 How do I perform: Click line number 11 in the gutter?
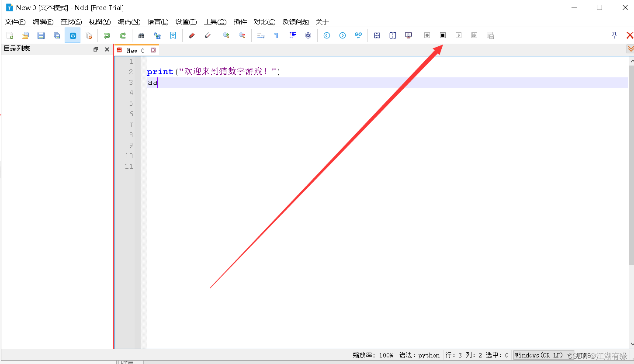[129, 166]
